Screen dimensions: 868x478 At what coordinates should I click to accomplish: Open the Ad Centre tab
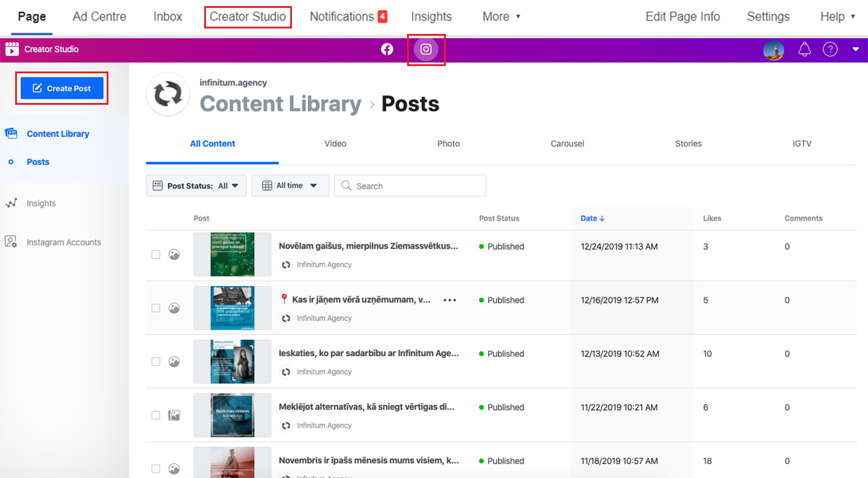coord(99,17)
